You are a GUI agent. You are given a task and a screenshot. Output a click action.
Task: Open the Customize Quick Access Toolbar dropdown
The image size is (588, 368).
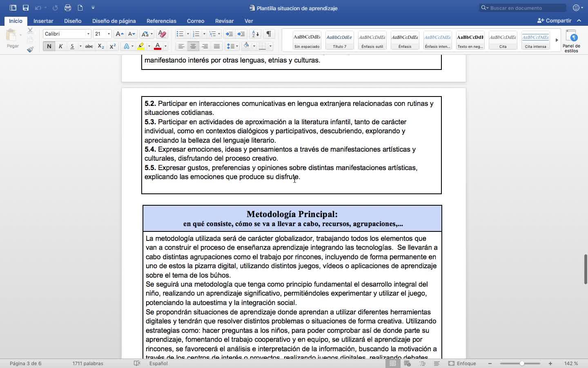tap(93, 8)
